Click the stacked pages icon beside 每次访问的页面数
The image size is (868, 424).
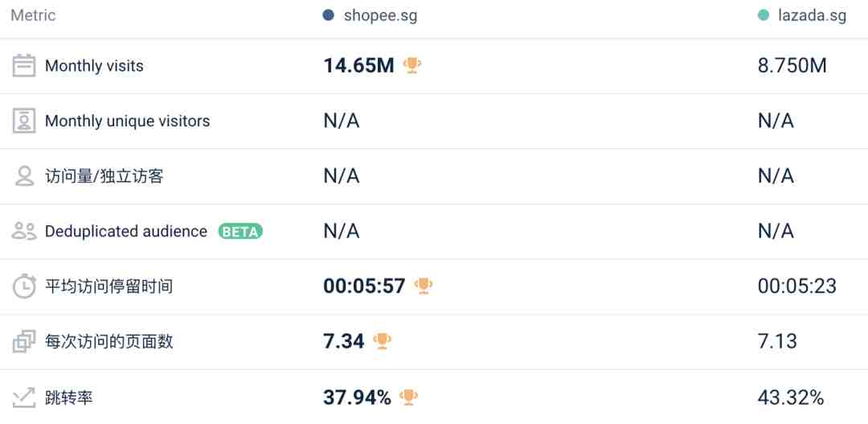coord(24,341)
